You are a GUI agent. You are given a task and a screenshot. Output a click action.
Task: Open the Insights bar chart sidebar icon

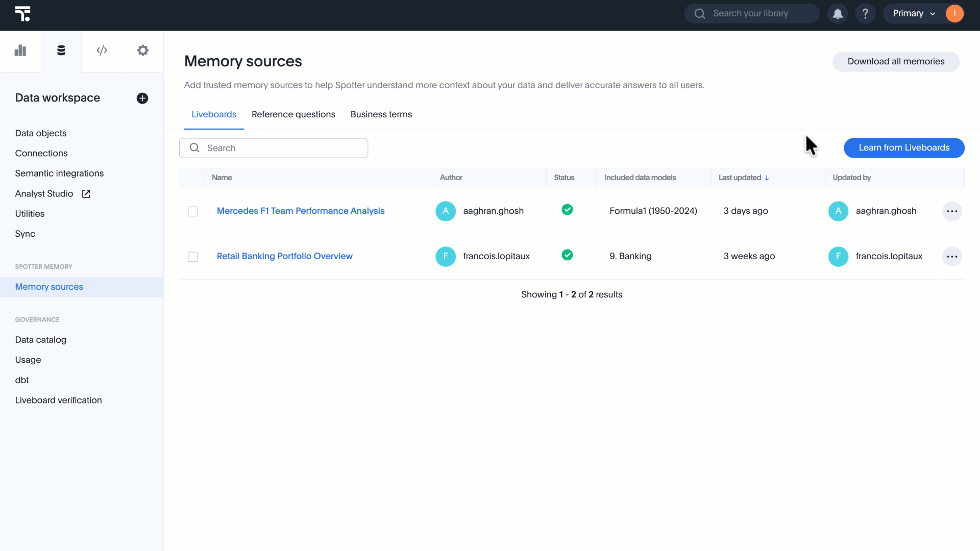click(20, 51)
